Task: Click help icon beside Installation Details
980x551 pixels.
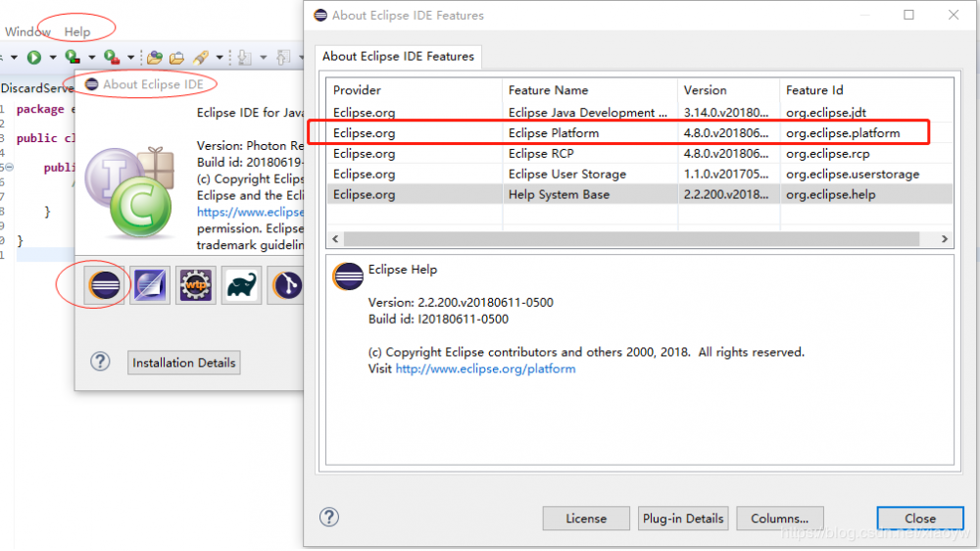Action: pos(100,362)
